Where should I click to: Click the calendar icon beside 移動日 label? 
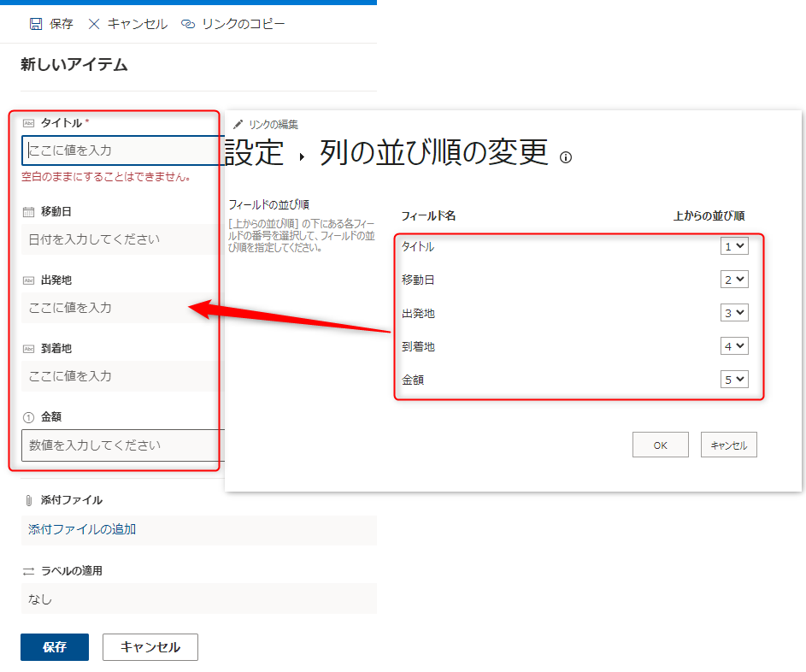tap(29, 212)
